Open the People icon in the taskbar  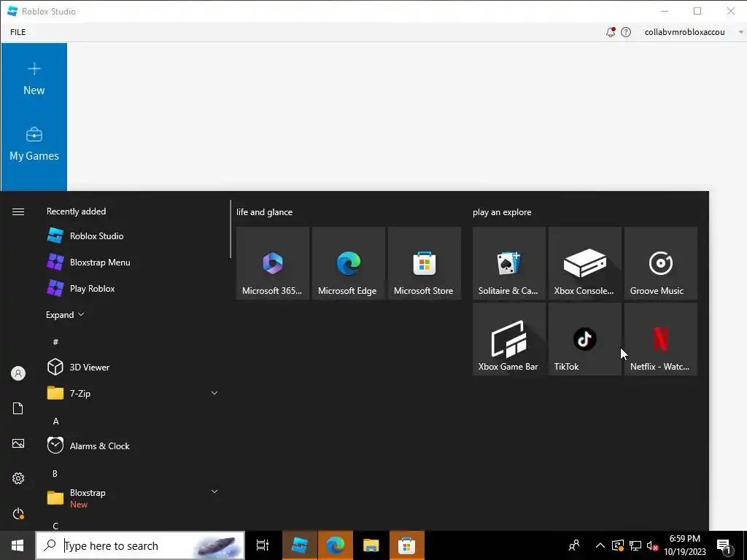coord(574,545)
